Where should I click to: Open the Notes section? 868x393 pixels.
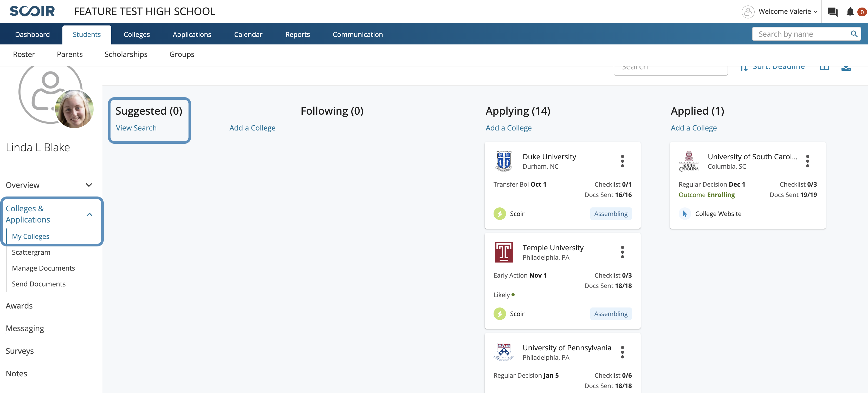coord(16,374)
